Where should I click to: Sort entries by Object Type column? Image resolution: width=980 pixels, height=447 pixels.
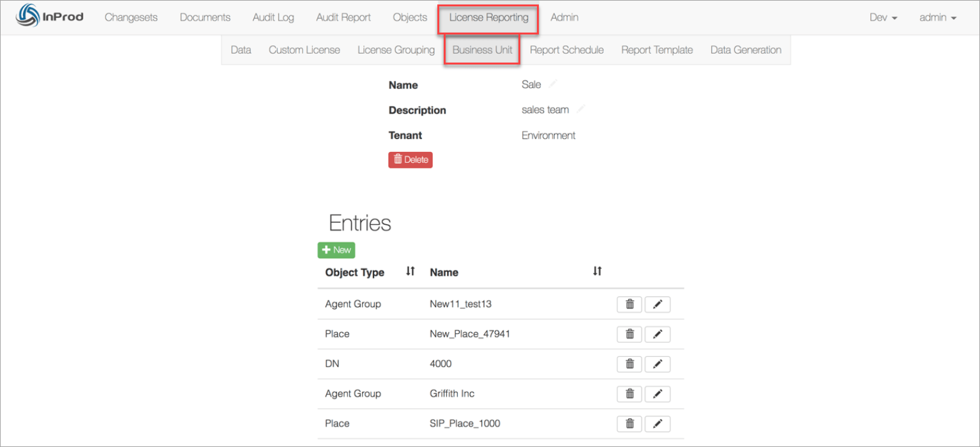point(411,271)
